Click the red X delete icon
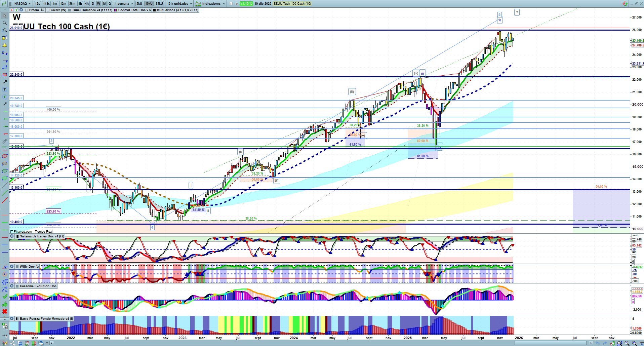 [x=5, y=311]
